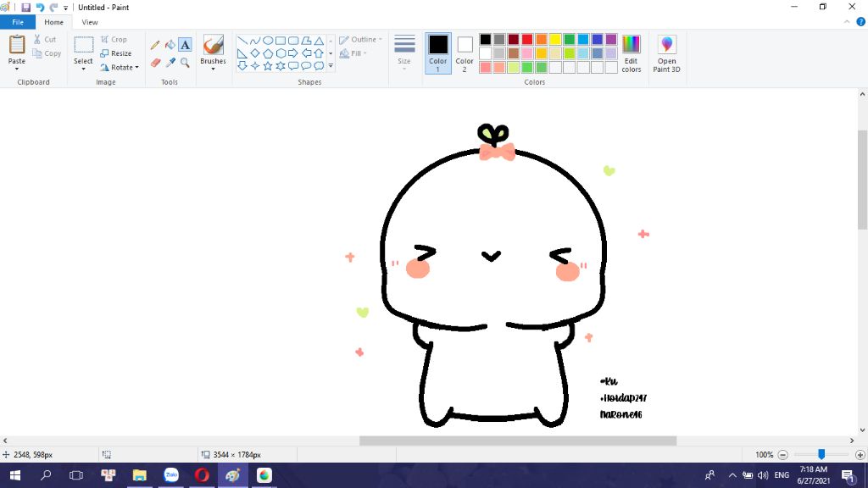Click the Paste clipboard icon
868x488 pixels.
[17, 45]
